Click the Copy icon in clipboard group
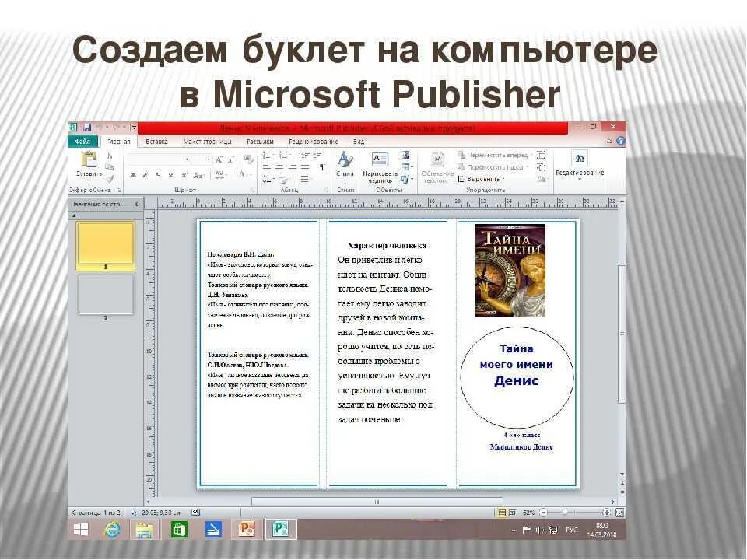This screenshot has width=747, height=560. pos(110,167)
